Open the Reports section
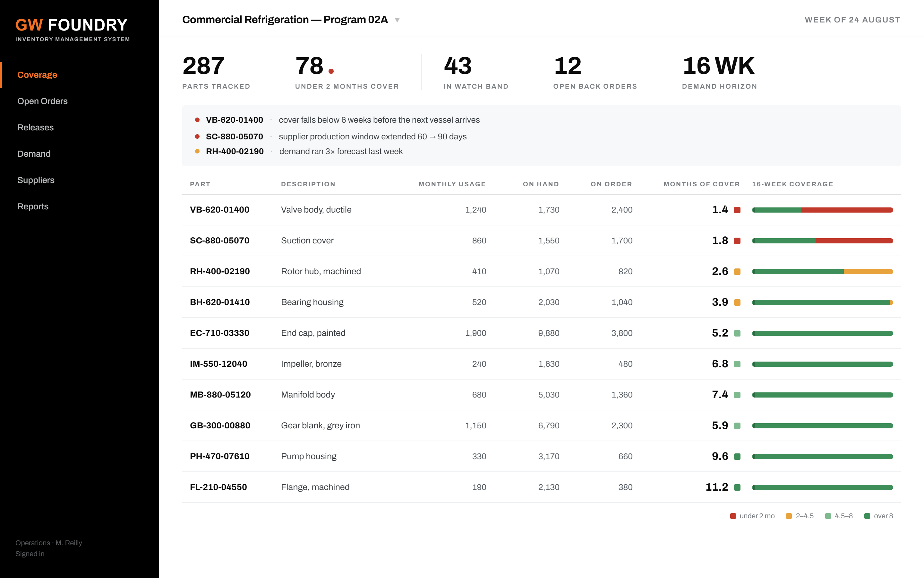 click(x=33, y=207)
